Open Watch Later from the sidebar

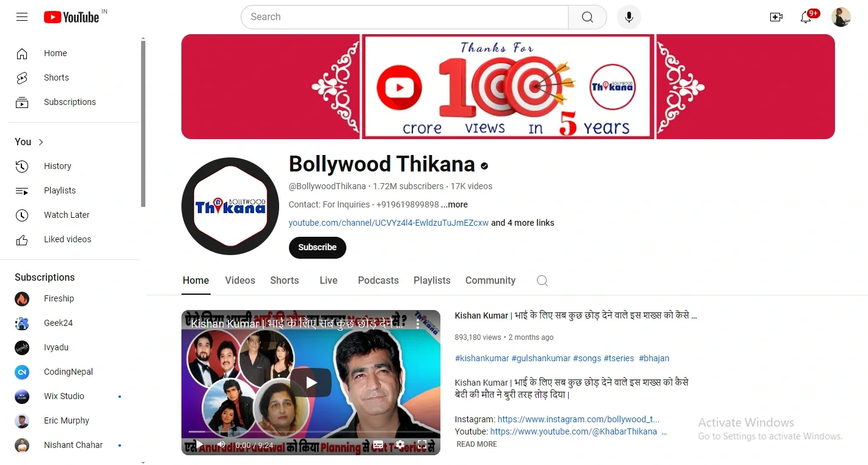coord(67,215)
